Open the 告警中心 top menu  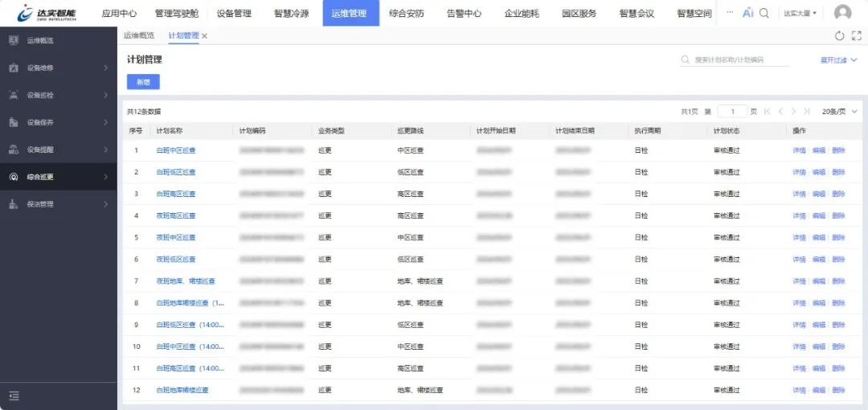pos(464,14)
